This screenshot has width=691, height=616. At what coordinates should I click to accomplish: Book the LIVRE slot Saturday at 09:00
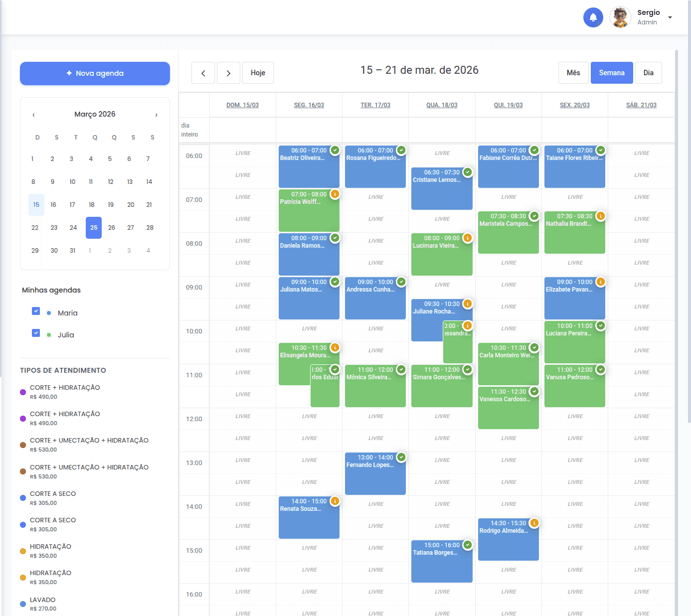642,285
